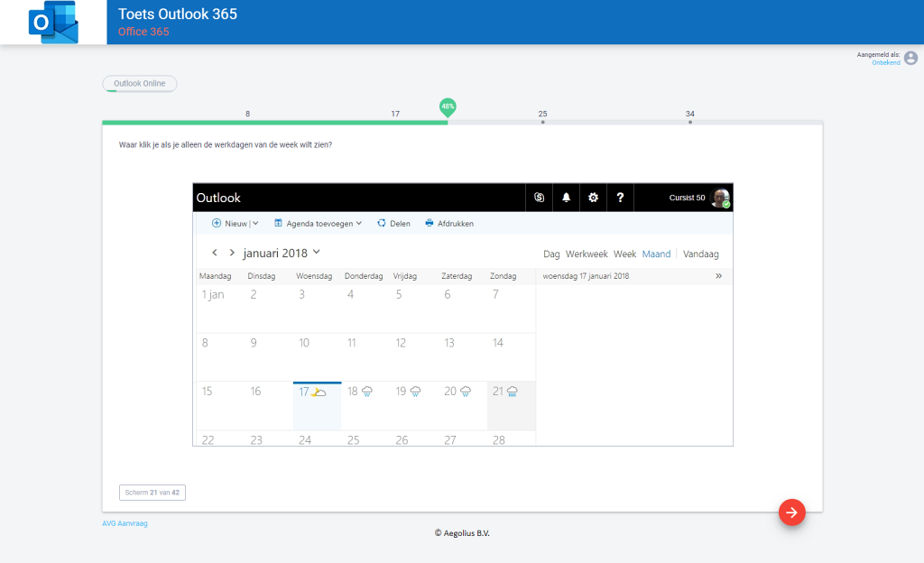This screenshot has height=563, width=924.
Task: Select day 13 in the calendar
Action: click(x=449, y=343)
